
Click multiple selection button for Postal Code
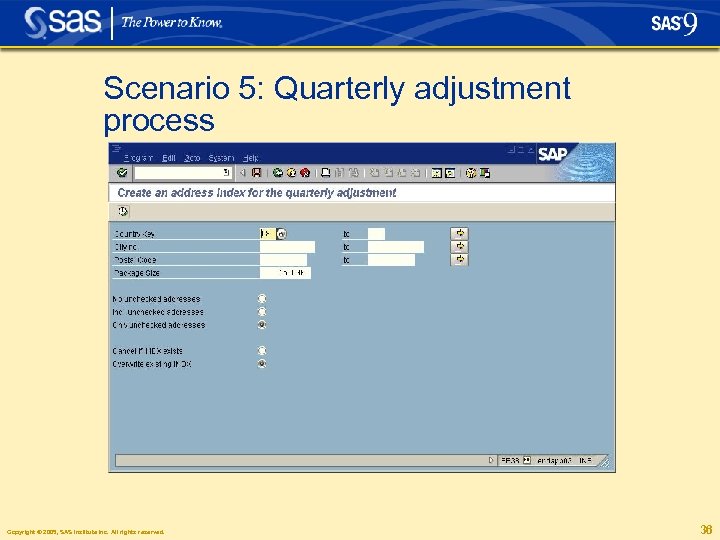click(x=460, y=259)
